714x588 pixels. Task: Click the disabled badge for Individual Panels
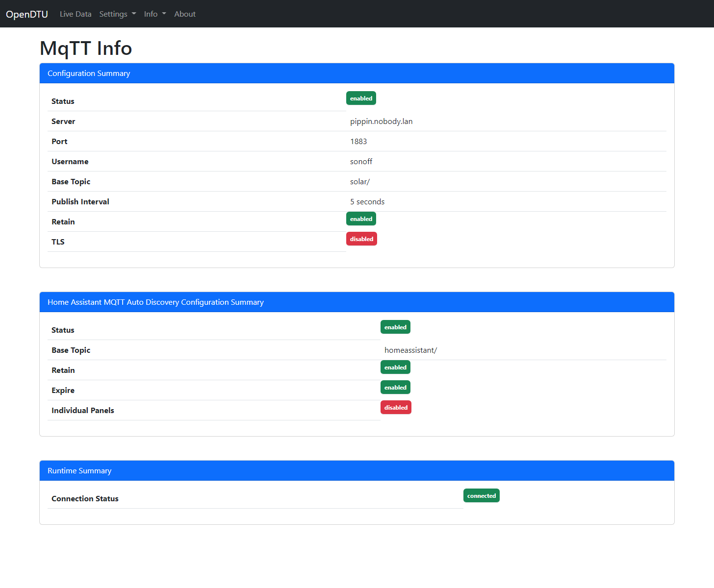point(396,408)
